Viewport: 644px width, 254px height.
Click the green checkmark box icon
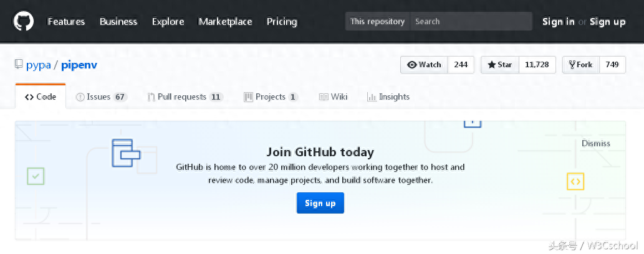(x=36, y=176)
